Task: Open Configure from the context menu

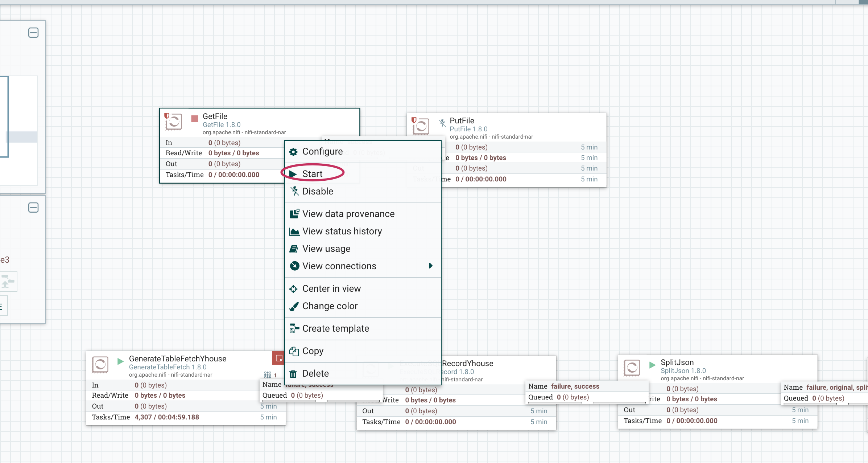Action: pyautogui.click(x=363, y=152)
